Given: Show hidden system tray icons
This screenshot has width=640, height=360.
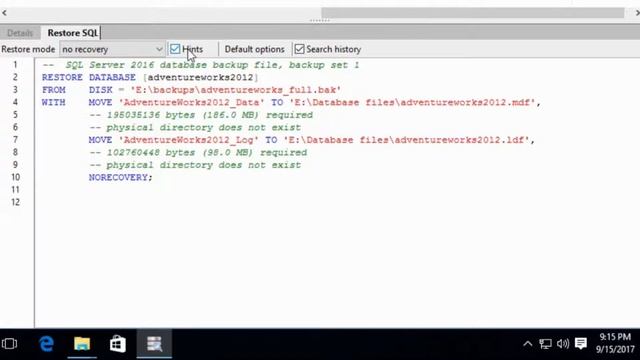Looking at the screenshot, I should pos(527,344).
